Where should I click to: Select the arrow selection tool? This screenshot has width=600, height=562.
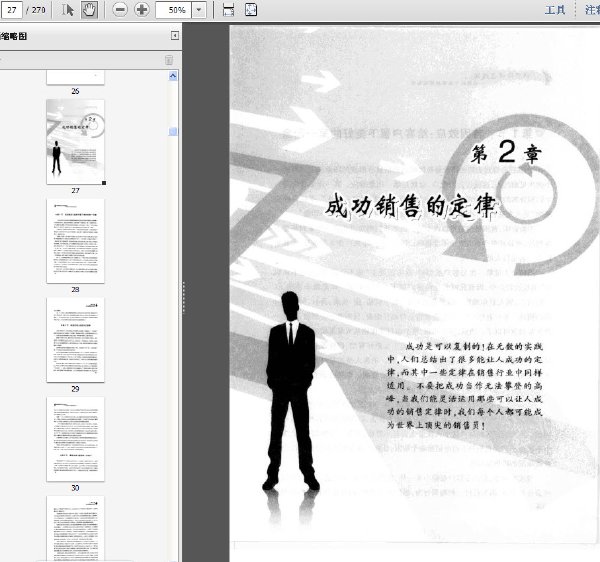[67, 10]
